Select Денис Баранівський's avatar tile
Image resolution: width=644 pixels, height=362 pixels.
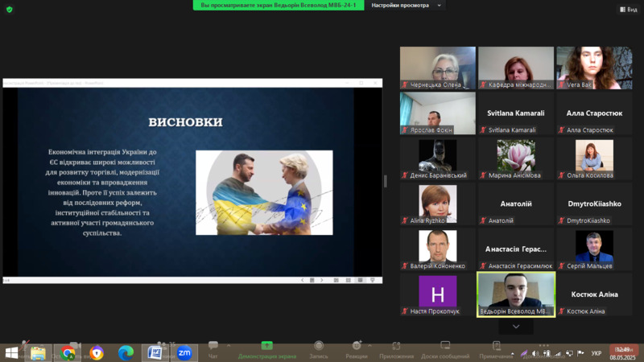click(x=438, y=158)
